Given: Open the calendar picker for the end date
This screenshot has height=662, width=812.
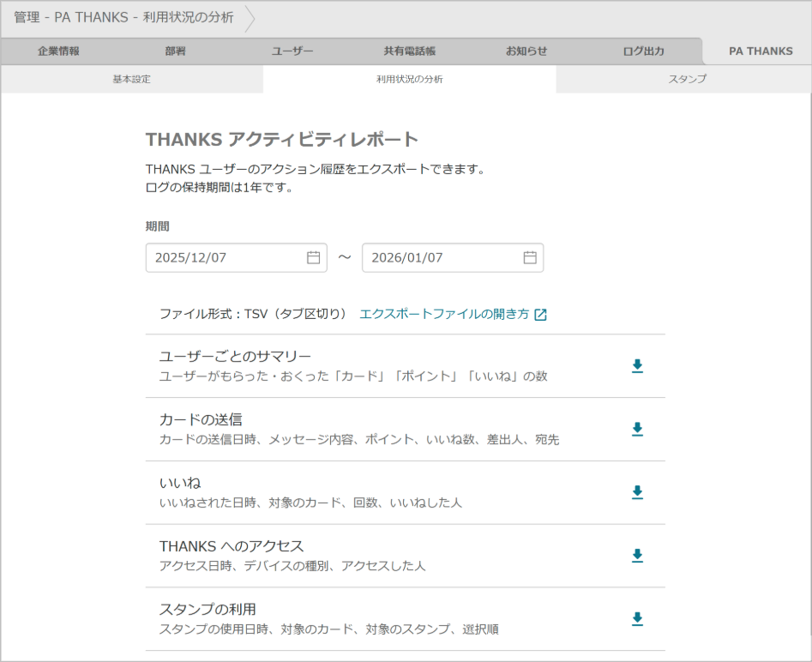Looking at the screenshot, I should tap(532, 257).
